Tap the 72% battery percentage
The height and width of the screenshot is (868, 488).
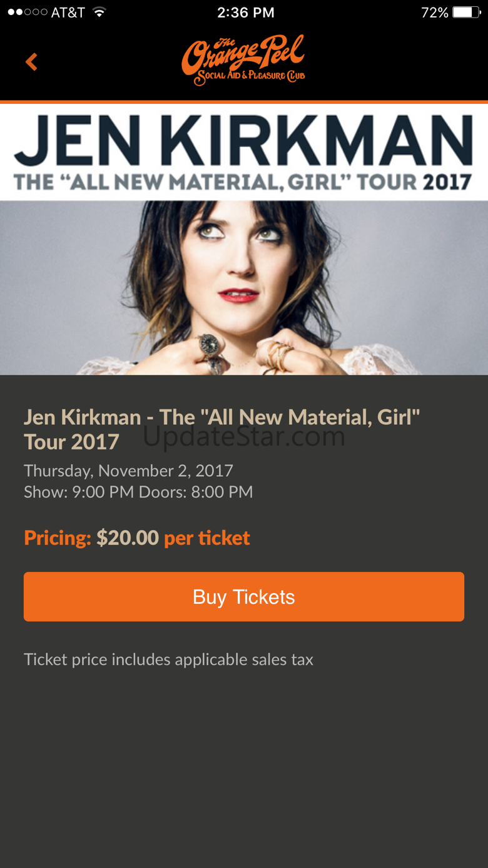[x=434, y=13]
